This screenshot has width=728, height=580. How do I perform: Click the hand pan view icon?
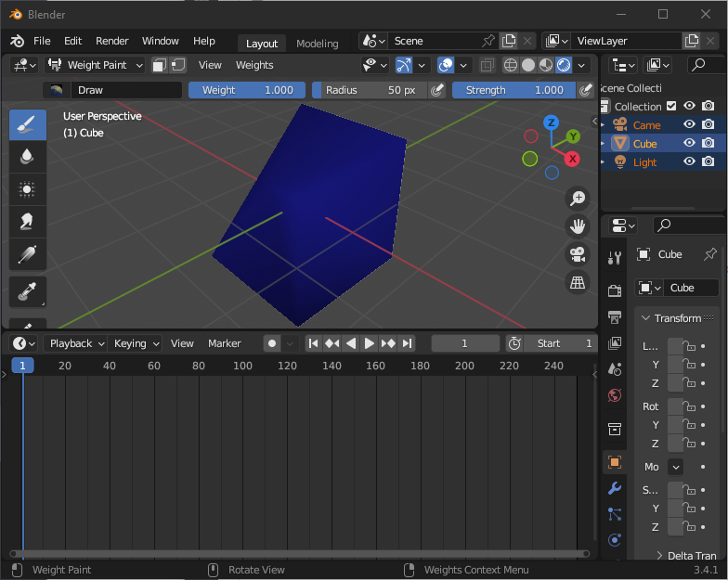point(578,226)
